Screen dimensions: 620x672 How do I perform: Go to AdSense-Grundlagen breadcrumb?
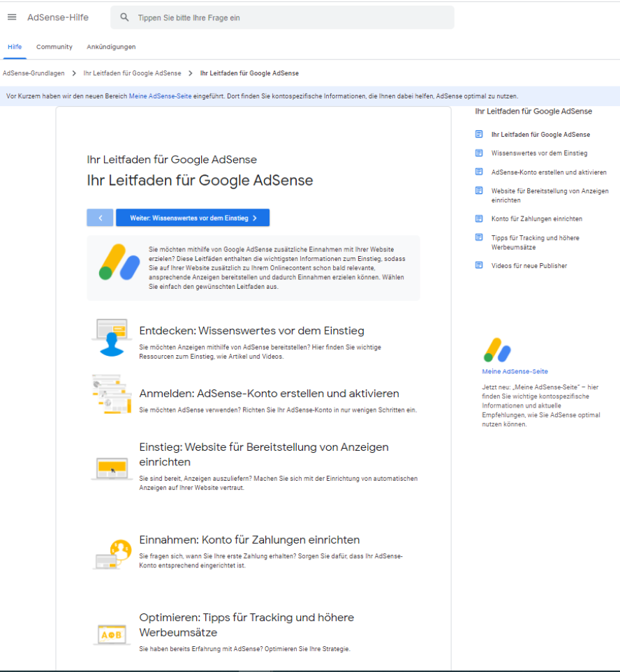pyautogui.click(x=34, y=73)
